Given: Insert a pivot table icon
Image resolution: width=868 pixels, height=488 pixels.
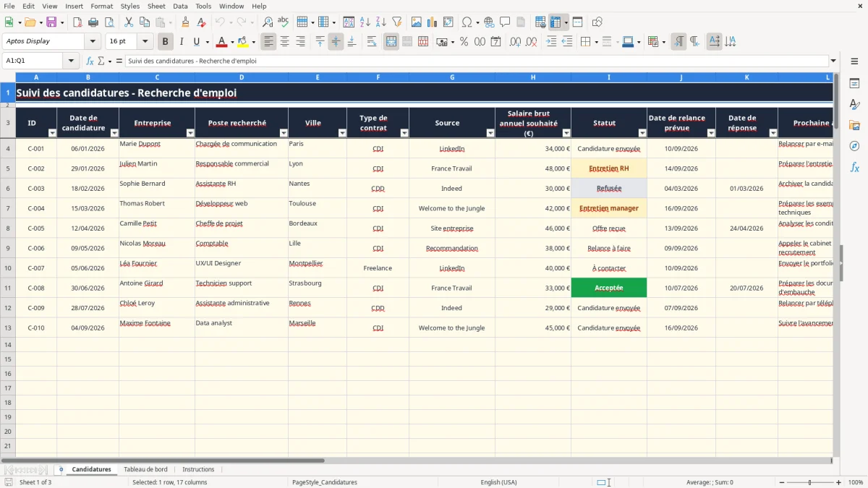Looking at the screenshot, I should (448, 22).
